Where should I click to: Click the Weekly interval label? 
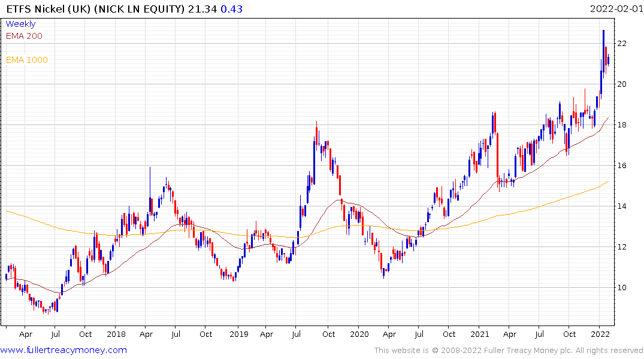pos(20,24)
